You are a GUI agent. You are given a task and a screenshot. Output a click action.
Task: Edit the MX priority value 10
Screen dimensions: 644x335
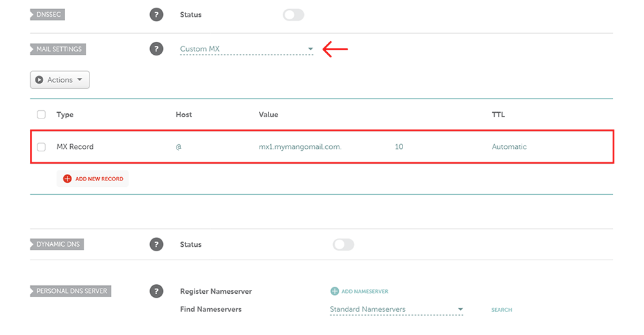pyautogui.click(x=399, y=147)
